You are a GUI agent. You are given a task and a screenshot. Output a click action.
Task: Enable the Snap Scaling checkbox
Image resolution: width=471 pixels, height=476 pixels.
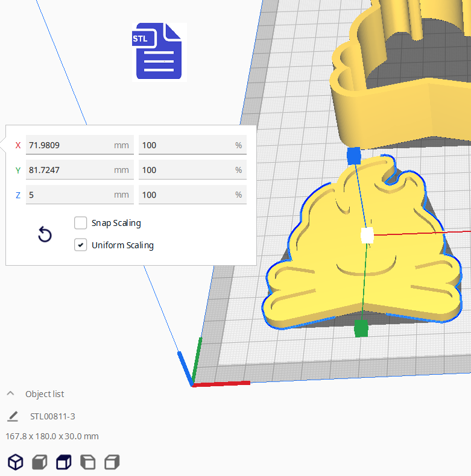[x=81, y=223]
